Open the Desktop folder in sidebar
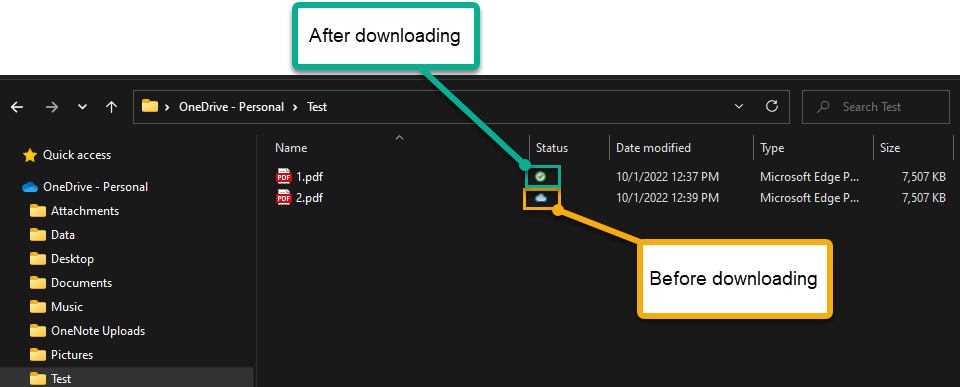 pos(72,258)
